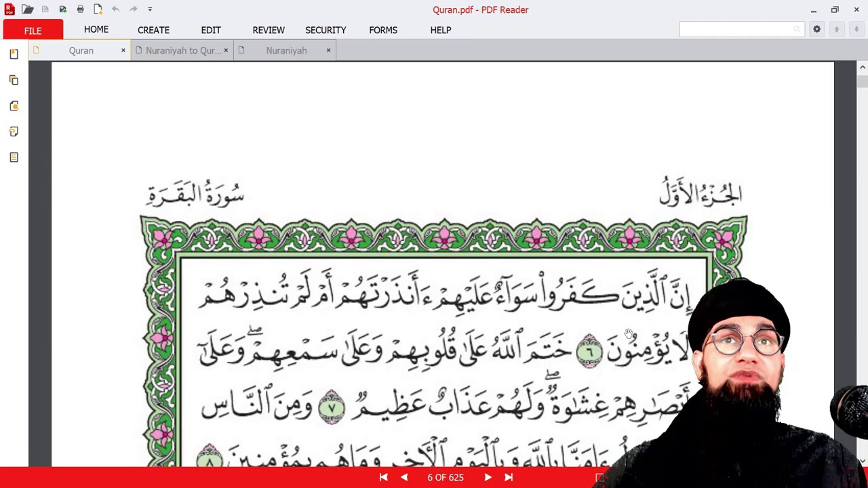Click the vertical scrollbar up arrow
The width and height of the screenshot is (868, 488).
click(x=862, y=67)
